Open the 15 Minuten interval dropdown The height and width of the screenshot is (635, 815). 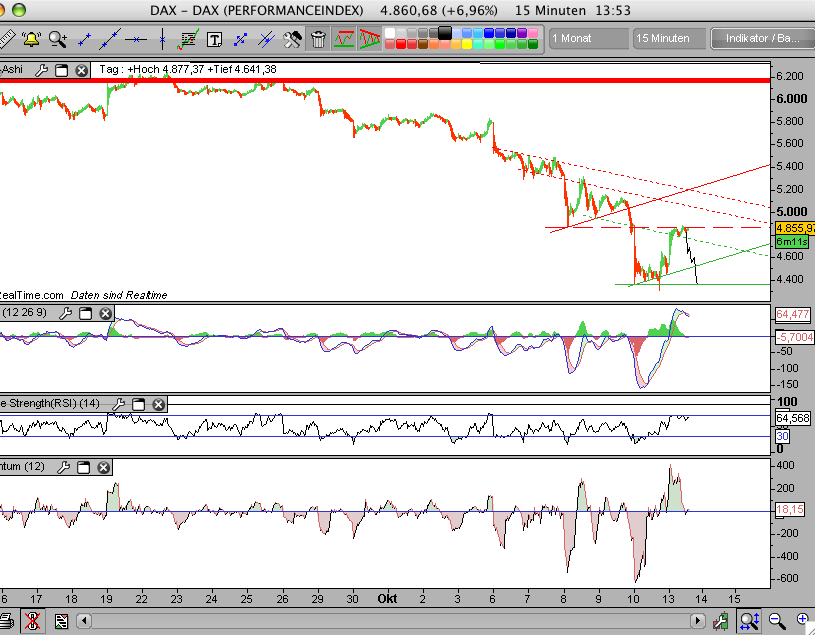coord(668,38)
